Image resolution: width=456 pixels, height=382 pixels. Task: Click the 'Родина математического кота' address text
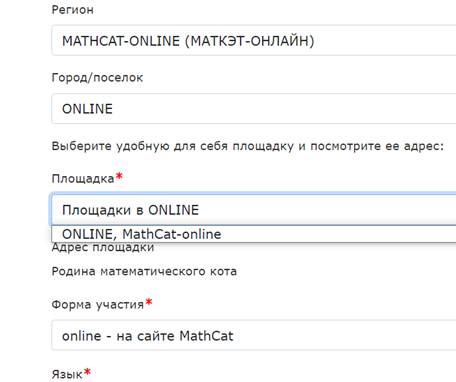pos(144,271)
